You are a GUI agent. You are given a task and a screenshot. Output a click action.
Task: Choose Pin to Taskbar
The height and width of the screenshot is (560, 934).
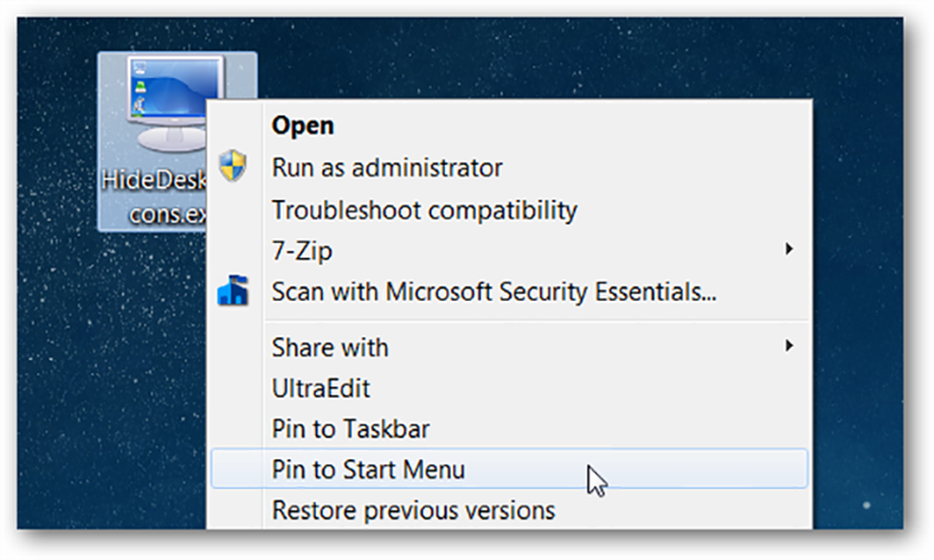tap(350, 428)
